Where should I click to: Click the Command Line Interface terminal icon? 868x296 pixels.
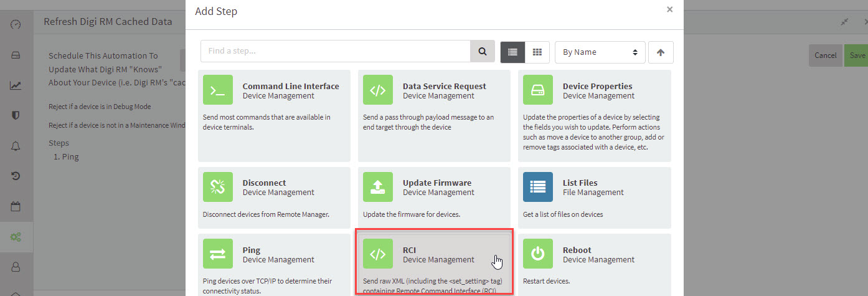coord(218,90)
